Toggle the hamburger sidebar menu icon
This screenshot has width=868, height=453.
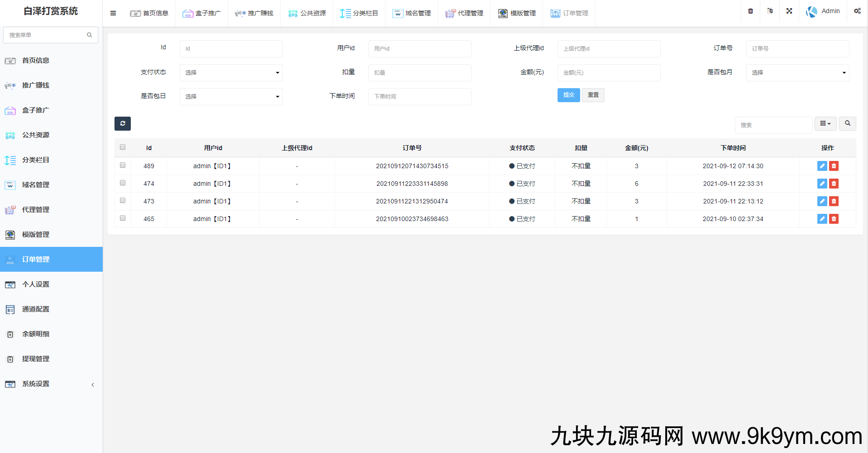[x=113, y=13]
